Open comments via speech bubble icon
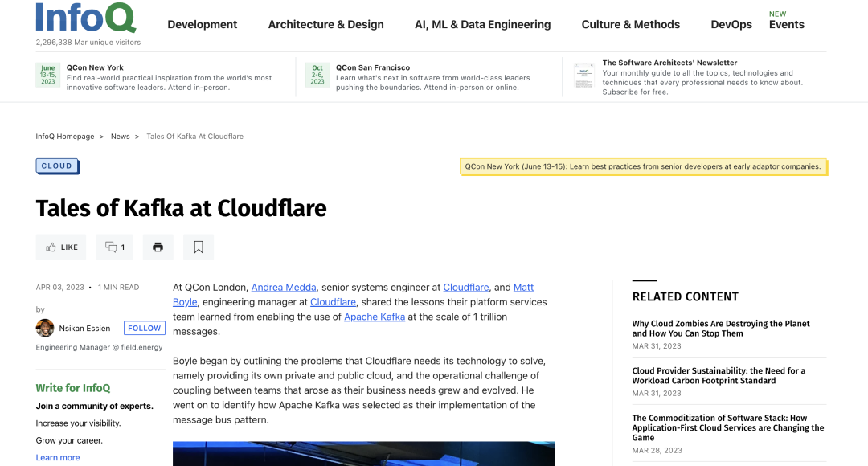The width and height of the screenshot is (868, 466). (115, 247)
